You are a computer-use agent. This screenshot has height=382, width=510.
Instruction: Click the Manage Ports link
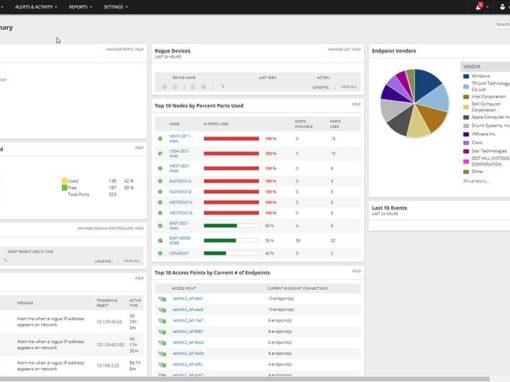pyautogui.click(x=120, y=49)
